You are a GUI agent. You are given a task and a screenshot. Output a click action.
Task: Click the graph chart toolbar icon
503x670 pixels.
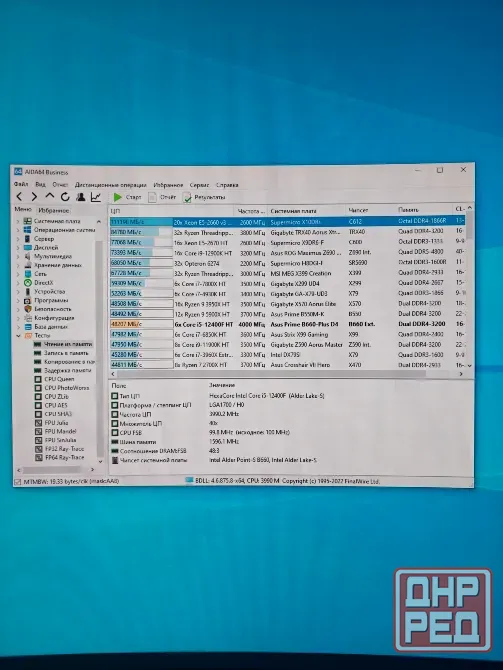96,197
